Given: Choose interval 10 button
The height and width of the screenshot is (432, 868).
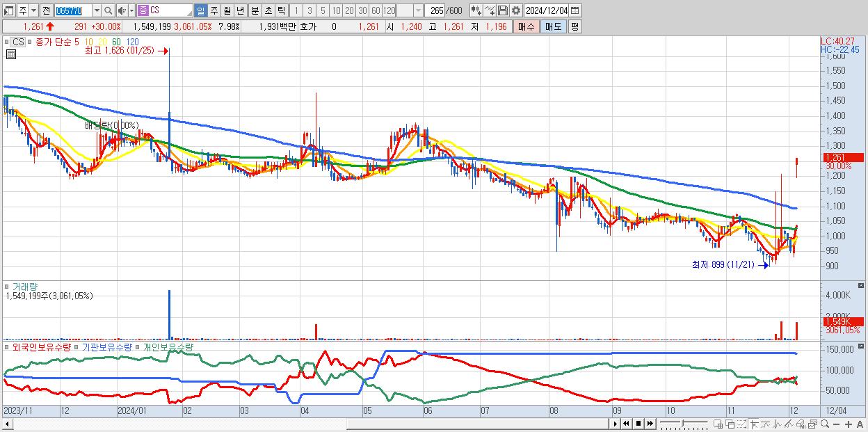Looking at the screenshot, I should [x=336, y=10].
